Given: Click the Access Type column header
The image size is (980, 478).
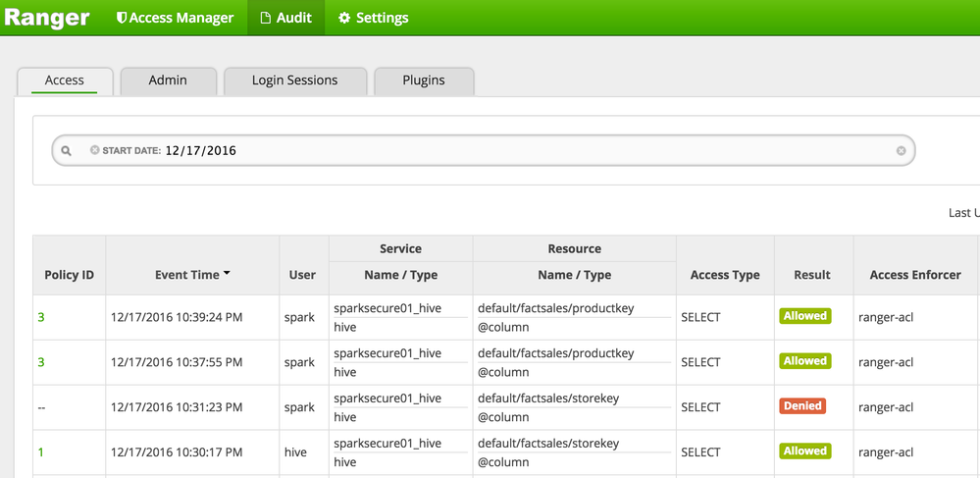Looking at the screenshot, I should pos(724,275).
